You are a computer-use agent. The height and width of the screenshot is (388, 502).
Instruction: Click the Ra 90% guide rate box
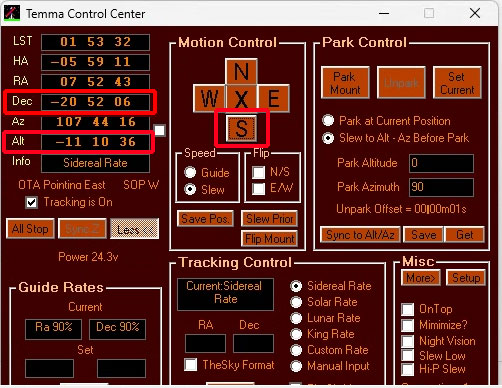click(53, 329)
